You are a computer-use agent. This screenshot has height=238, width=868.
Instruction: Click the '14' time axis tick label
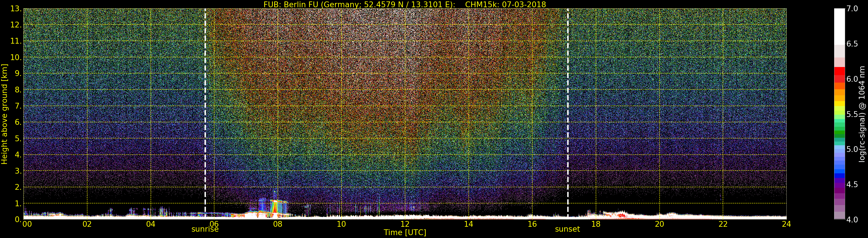click(469, 224)
